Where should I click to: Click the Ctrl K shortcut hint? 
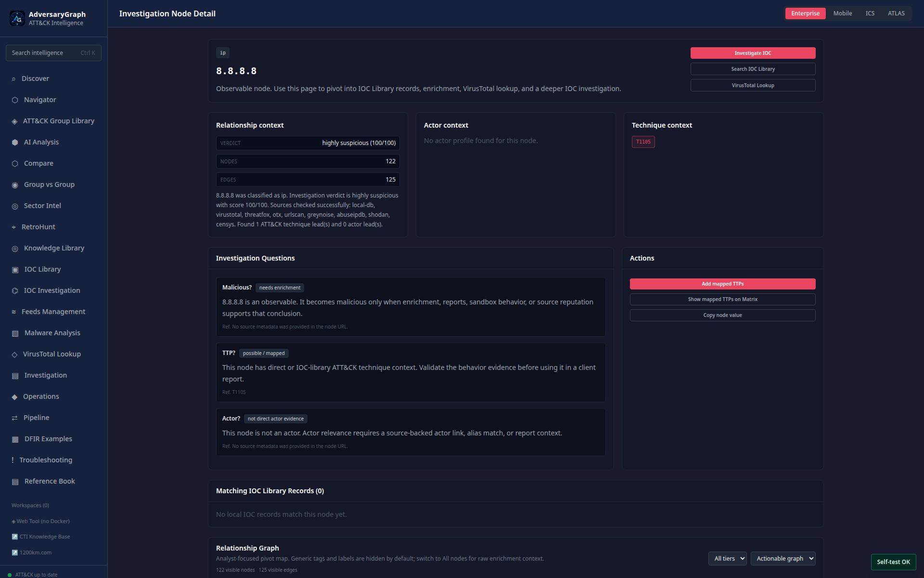pyautogui.click(x=88, y=53)
